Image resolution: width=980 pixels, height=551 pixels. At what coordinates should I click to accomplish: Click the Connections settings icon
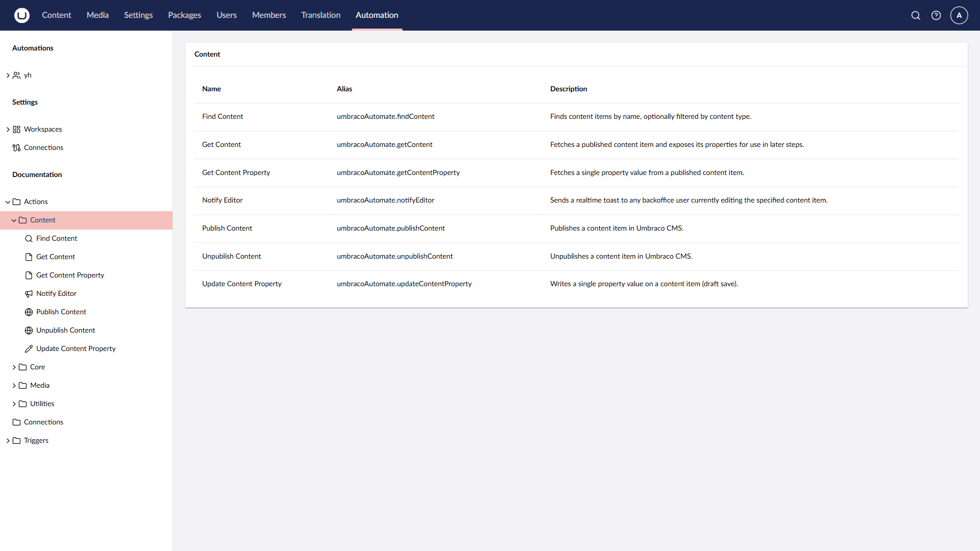pyautogui.click(x=17, y=148)
